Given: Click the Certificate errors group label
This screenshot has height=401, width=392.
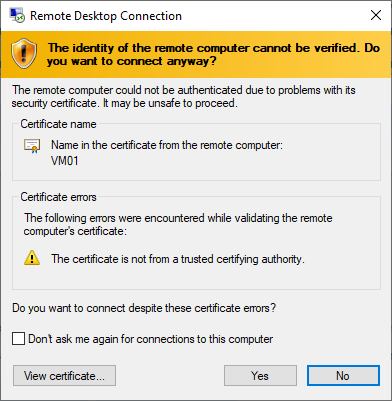Looking at the screenshot, I should (x=58, y=197).
